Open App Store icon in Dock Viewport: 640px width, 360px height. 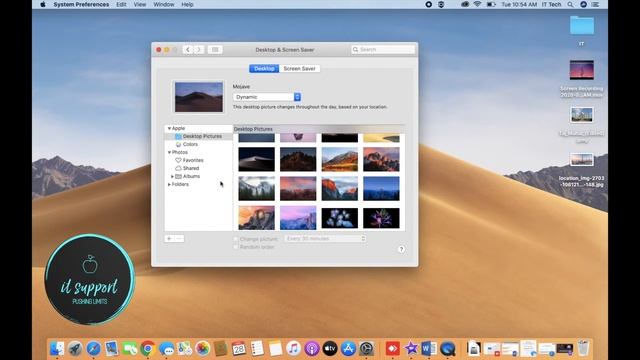coord(348,349)
